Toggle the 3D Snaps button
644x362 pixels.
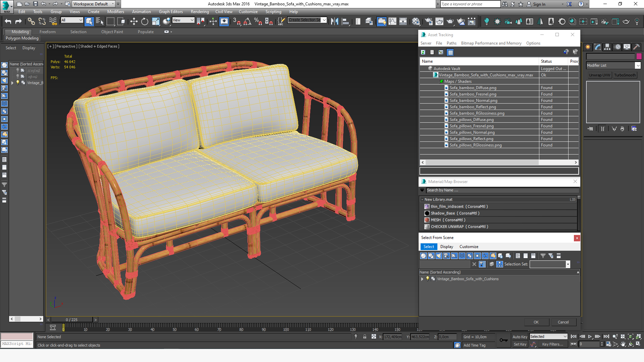[236, 21]
